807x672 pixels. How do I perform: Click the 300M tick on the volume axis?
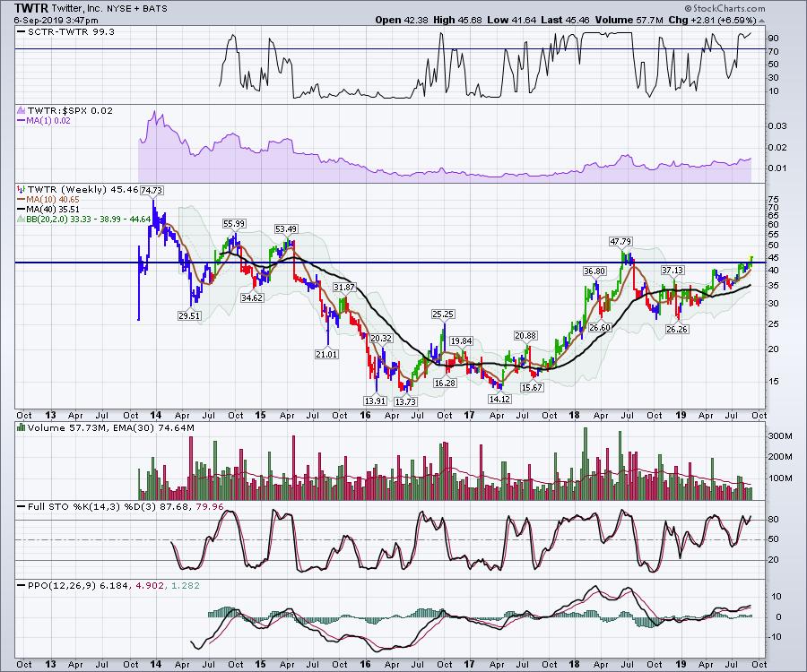point(780,436)
